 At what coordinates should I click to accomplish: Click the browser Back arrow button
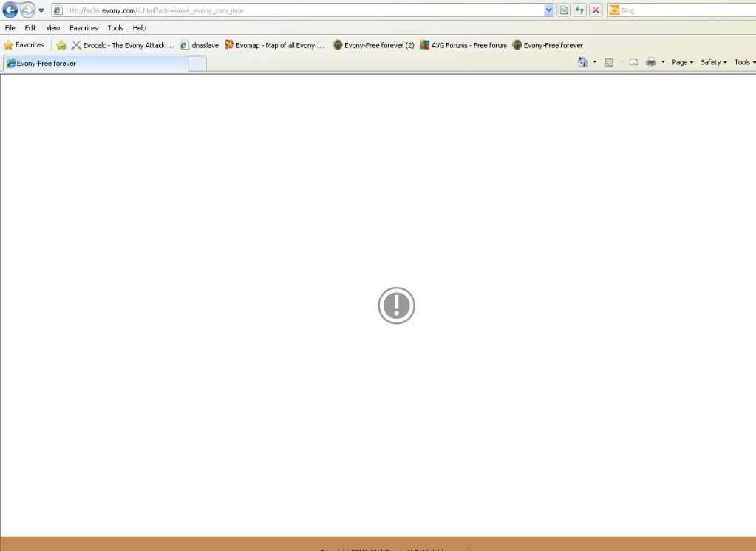(10, 10)
